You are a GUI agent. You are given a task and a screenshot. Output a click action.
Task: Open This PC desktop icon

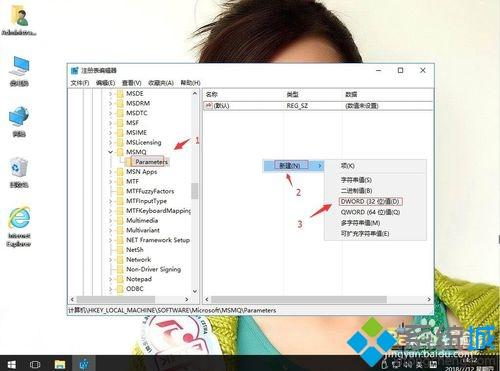[x=19, y=71]
